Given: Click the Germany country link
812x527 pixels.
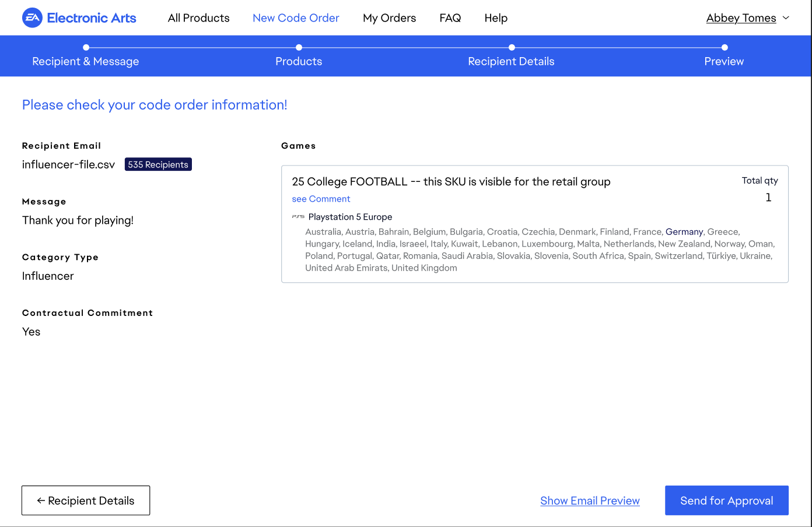Looking at the screenshot, I should point(684,232).
